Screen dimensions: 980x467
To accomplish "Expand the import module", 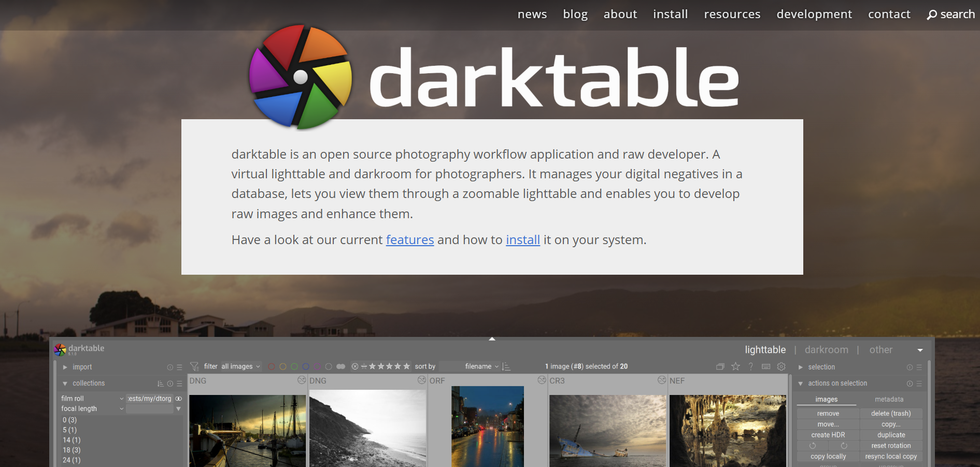I will (x=65, y=367).
